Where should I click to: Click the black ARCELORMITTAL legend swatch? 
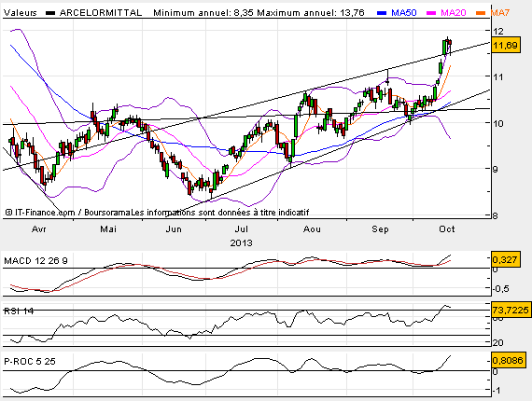pos(50,13)
